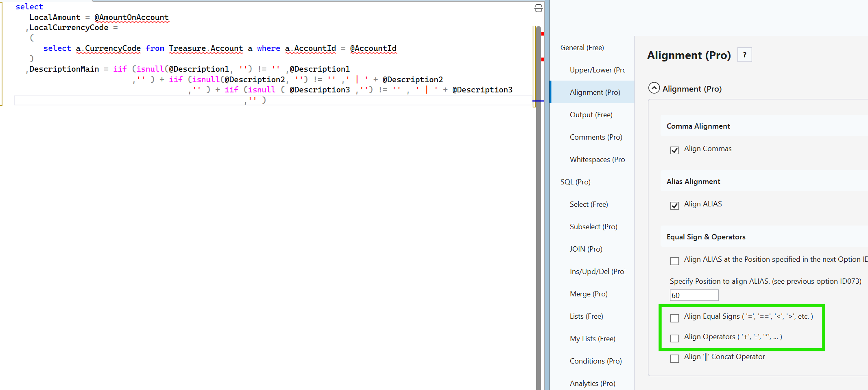Enable Align Operators checkbox
The height and width of the screenshot is (390, 868).
pos(674,338)
